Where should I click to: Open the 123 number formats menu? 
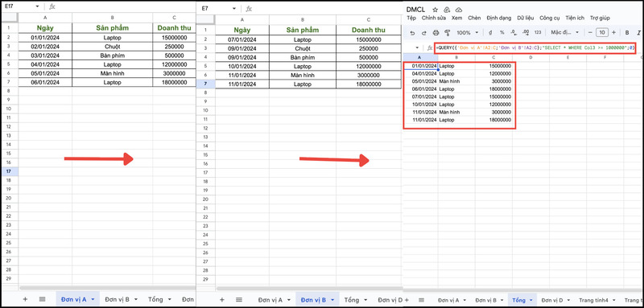point(538,33)
